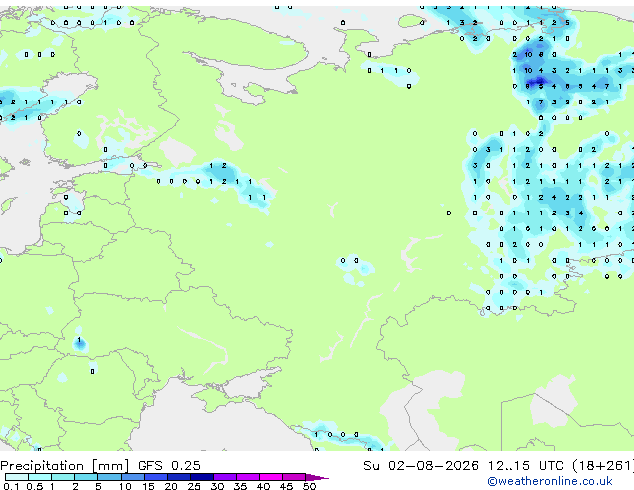Image resolution: width=634 pixels, height=490 pixels.
Task: Click the 0.1–0.5 mm legend color swatch
Action: click(17, 477)
